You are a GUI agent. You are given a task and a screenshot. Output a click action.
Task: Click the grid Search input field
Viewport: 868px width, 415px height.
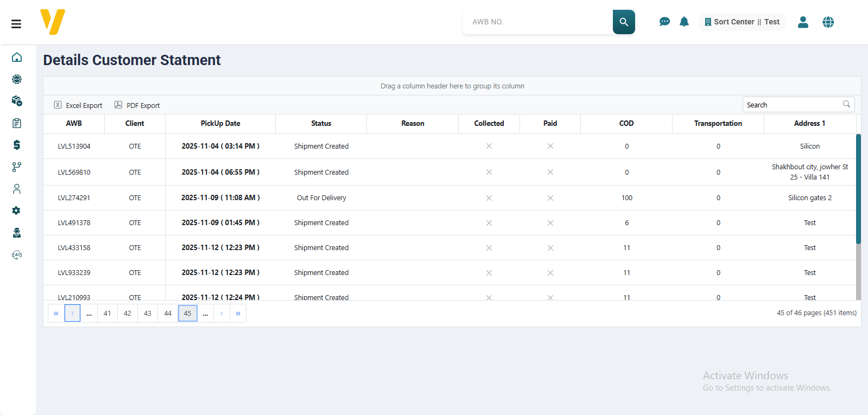pyautogui.click(x=793, y=105)
